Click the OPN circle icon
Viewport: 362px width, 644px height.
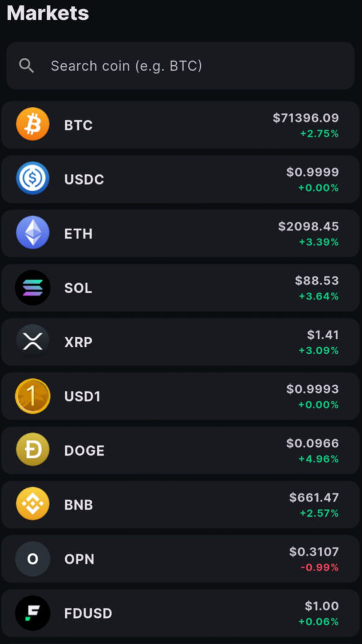tap(33, 559)
